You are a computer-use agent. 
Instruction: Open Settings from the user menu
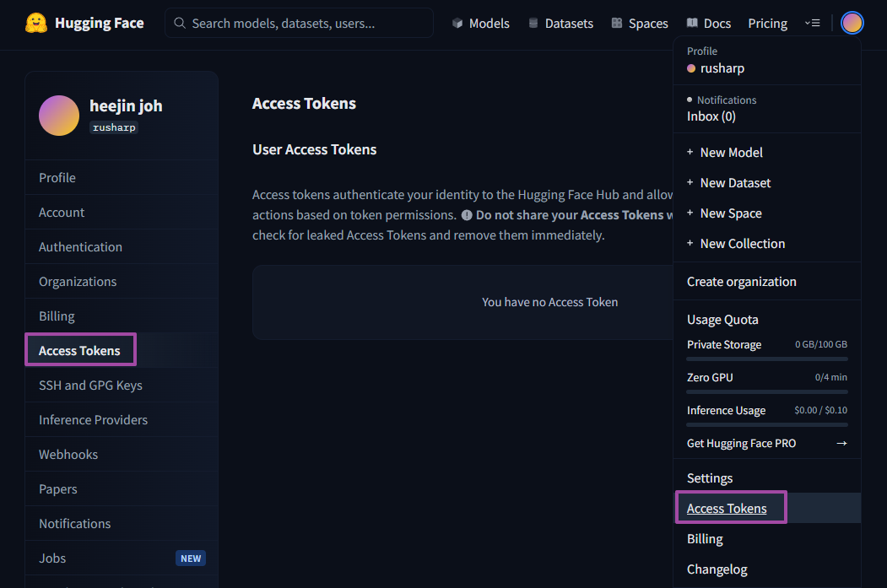pos(767,478)
